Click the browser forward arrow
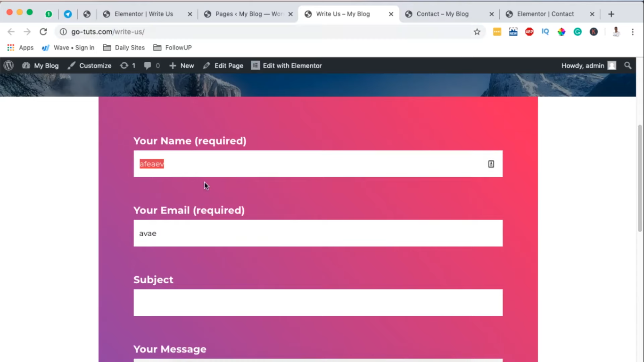Screen dimensions: 644x362 pos(27,32)
